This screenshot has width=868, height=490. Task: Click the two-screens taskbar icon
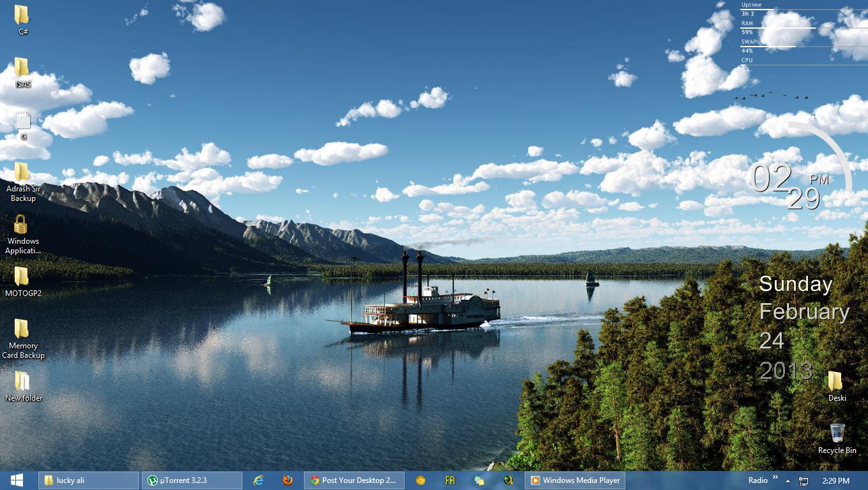479,480
